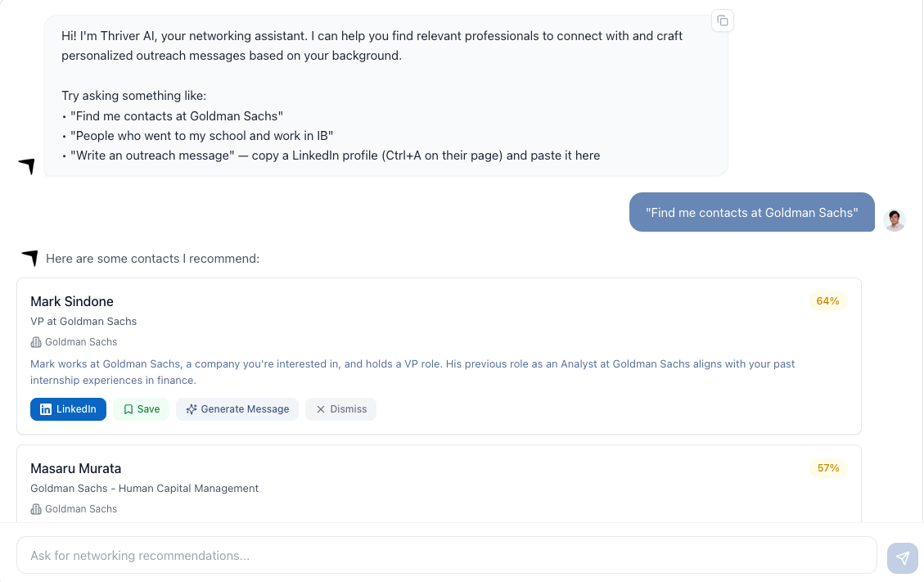Click the sparkles icon beside Generate Message
The image size is (924, 582).
pyautogui.click(x=192, y=408)
